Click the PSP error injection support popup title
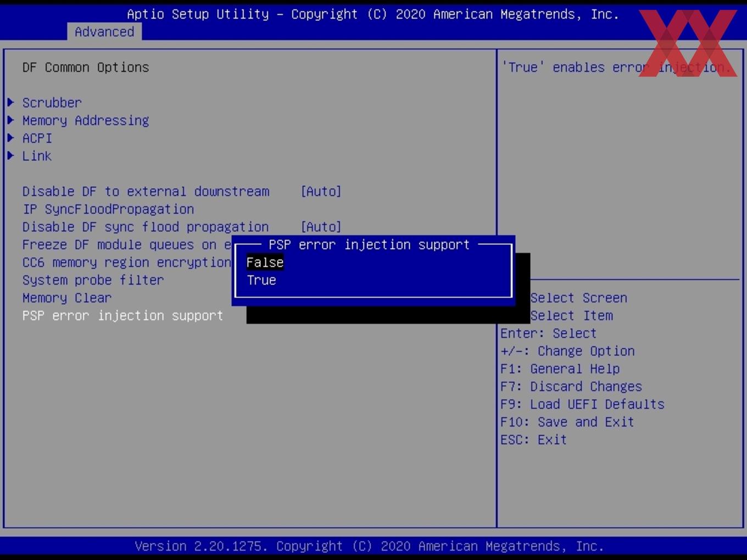747x560 pixels. pos(369,245)
